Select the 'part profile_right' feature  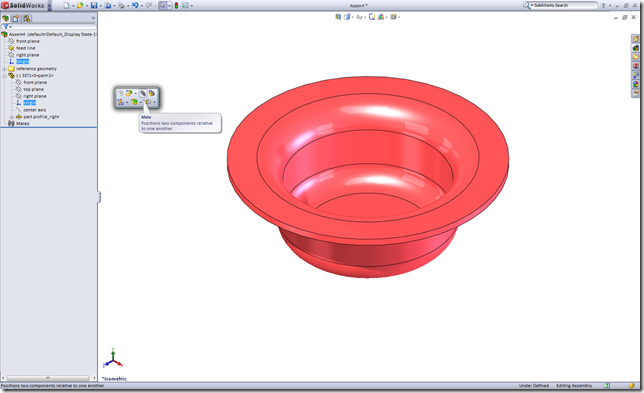(41, 117)
